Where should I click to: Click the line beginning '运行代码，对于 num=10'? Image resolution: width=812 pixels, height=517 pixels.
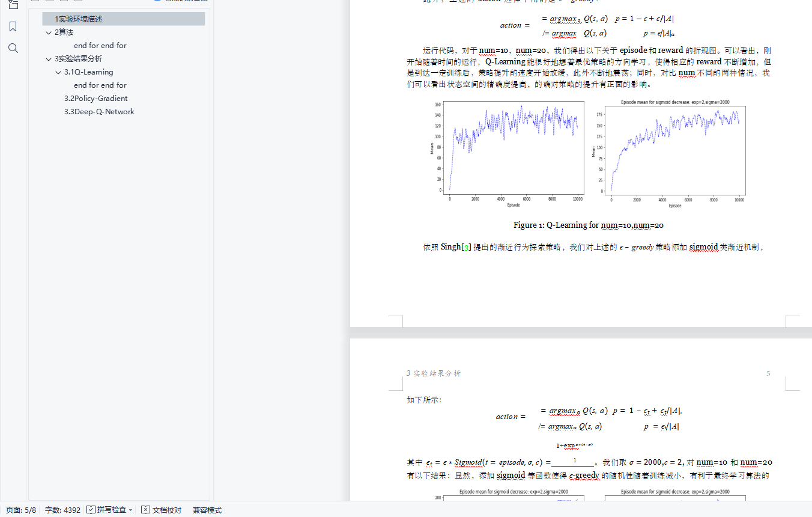[x=596, y=50]
